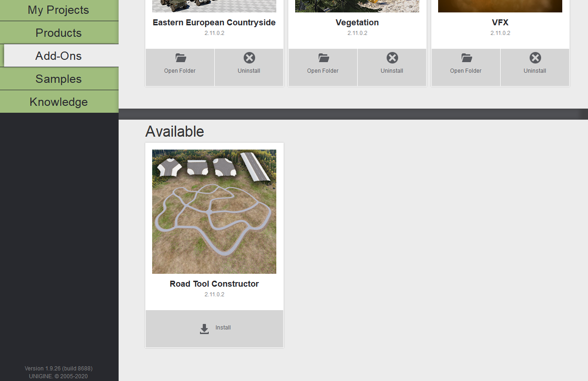Click the Eastern European Countryside thumbnail
The image size is (588, 381).
point(214,6)
